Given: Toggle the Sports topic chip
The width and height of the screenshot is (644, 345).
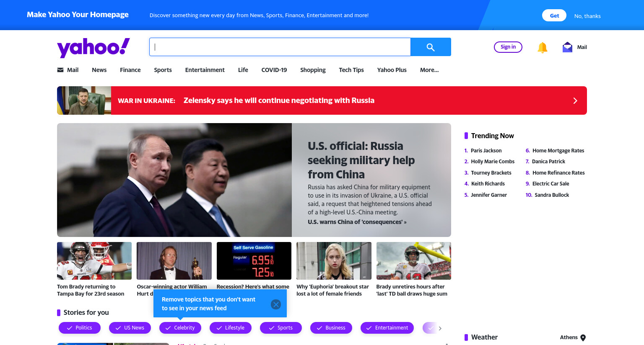Looking at the screenshot, I should (x=281, y=328).
